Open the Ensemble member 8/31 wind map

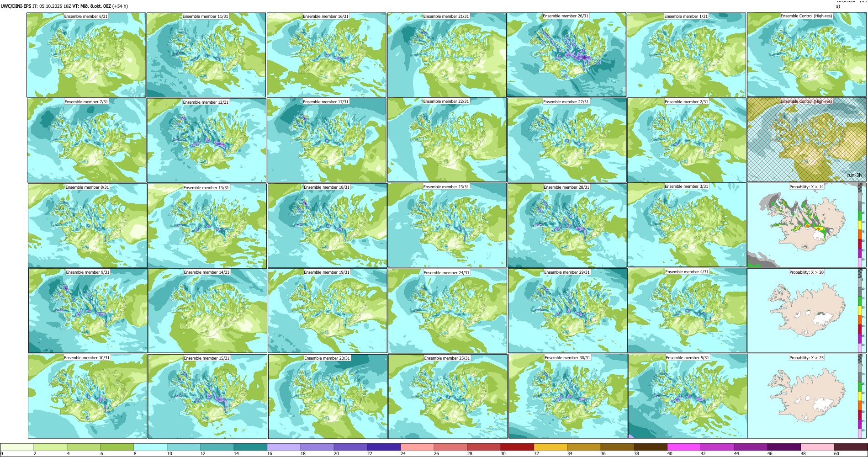[x=88, y=226]
